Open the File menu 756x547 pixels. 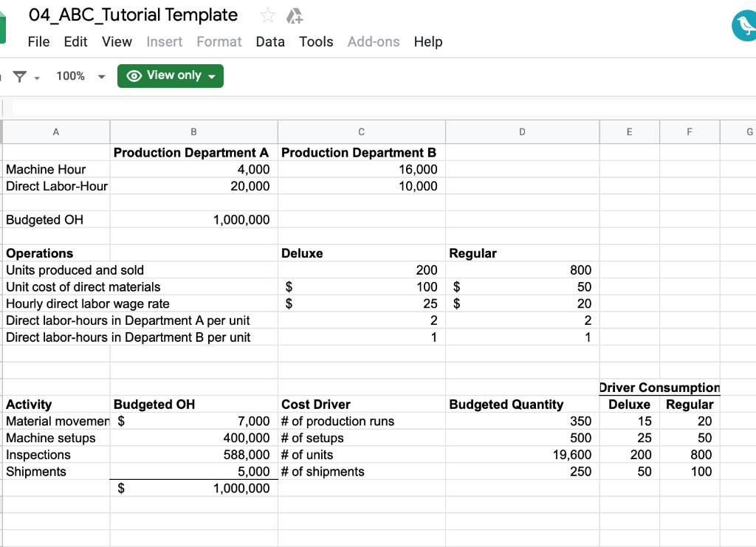point(38,42)
